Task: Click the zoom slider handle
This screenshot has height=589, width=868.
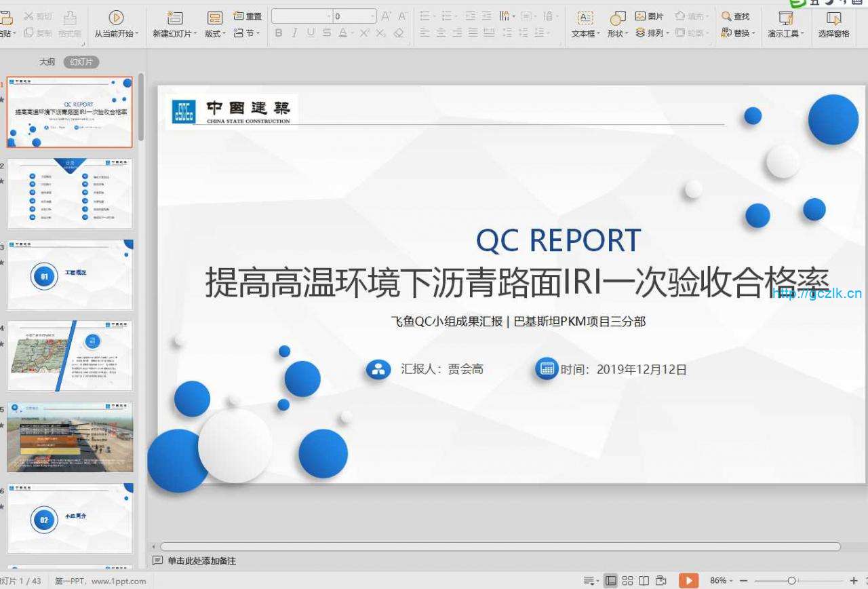Action: tap(791, 581)
